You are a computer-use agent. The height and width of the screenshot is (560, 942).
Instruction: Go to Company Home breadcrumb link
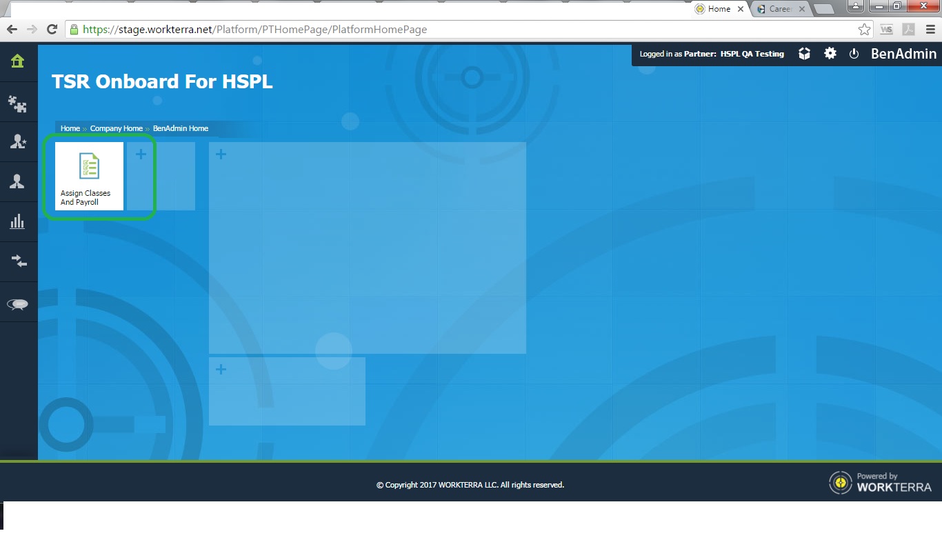[x=116, y=128]
